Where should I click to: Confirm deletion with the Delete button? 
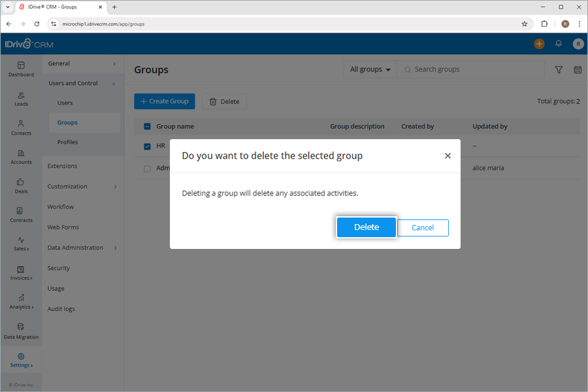click(366, 227)
